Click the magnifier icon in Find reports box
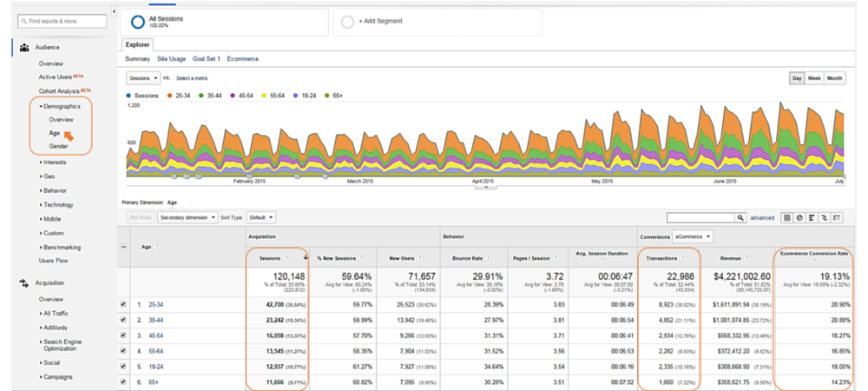The width and height of the screenshot is (868, 391). pyautogui.click(x=23, y=22)
